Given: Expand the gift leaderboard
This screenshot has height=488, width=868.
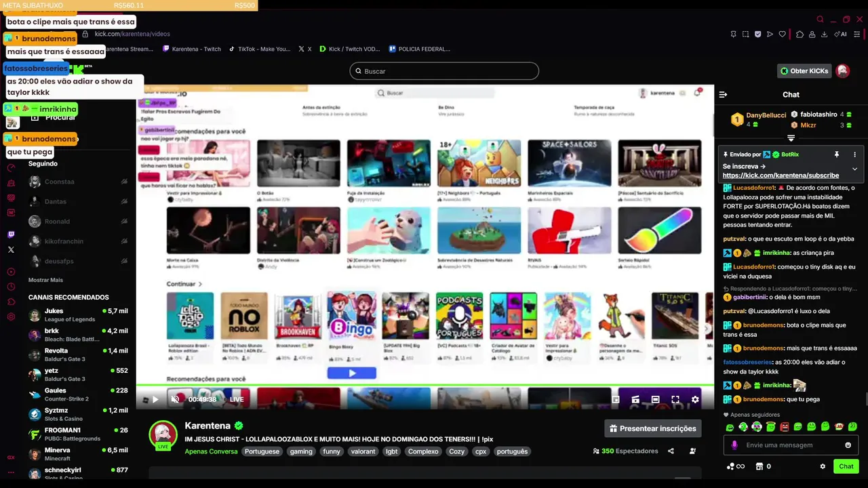Looking at the screenshot, I should point(791,138).
